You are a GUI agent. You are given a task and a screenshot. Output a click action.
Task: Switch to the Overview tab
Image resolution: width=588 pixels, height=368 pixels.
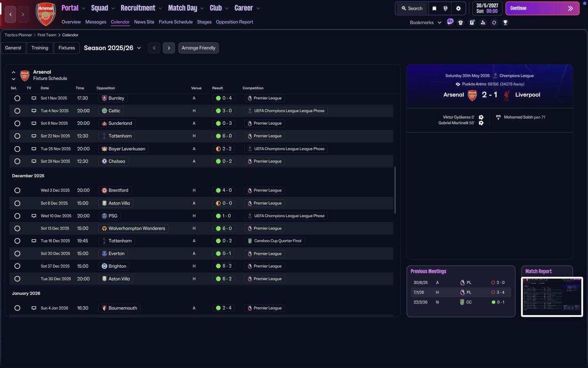tap(71, 22)
